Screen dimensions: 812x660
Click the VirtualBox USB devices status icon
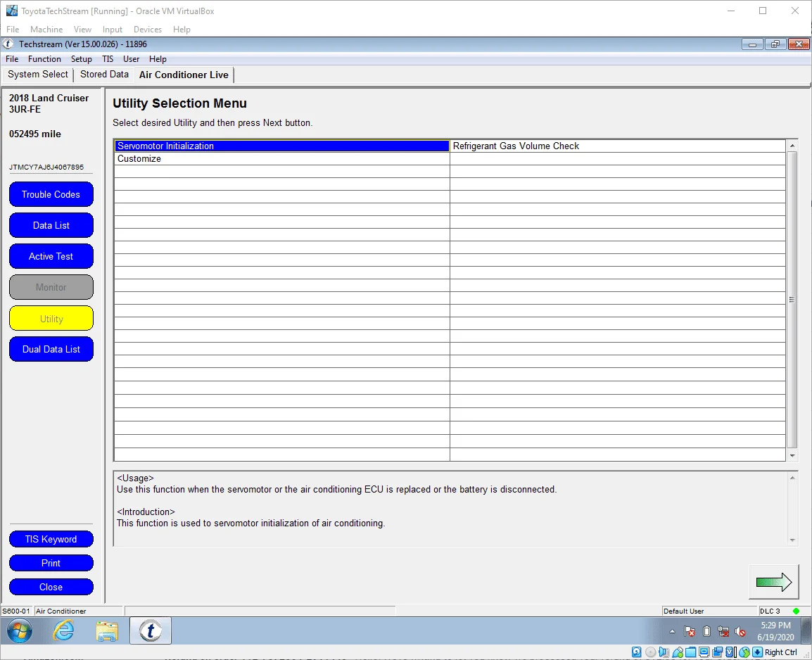[678, 652]
